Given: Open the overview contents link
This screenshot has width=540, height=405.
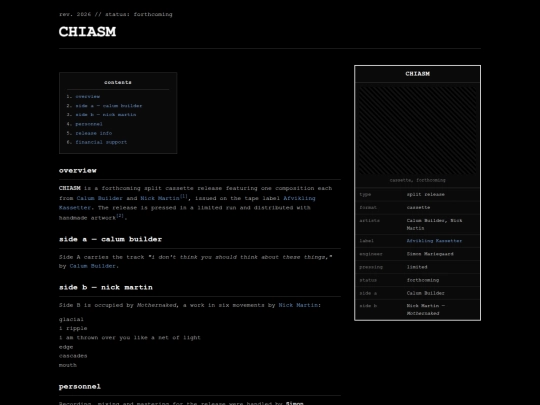Looking at the screenshot, I should [87, 97].
